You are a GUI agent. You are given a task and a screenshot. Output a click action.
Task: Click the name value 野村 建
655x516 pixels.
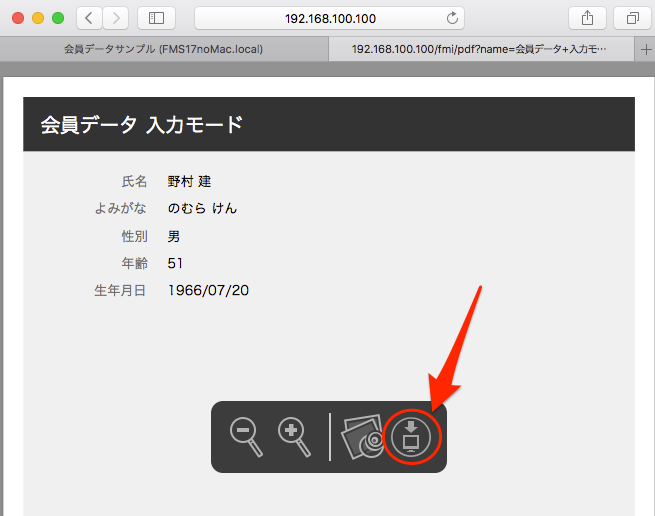tap(189, 181)
